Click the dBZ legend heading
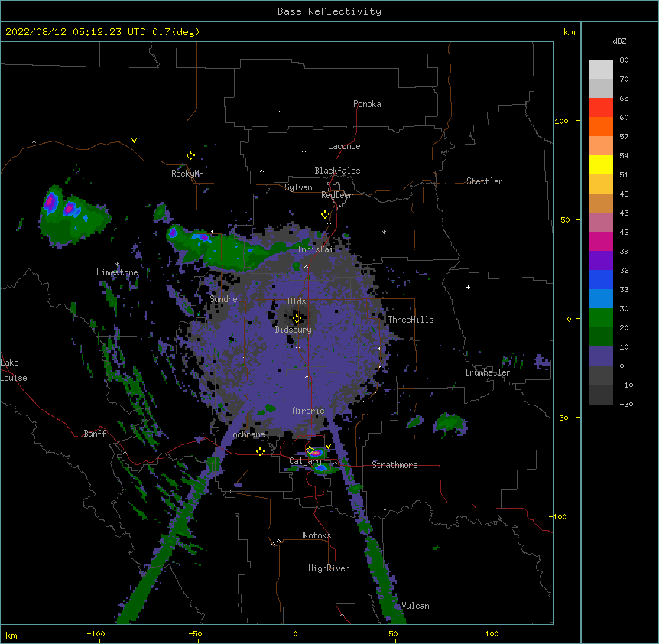The width and height of the screenshot is (659, 644). [619, 41]
